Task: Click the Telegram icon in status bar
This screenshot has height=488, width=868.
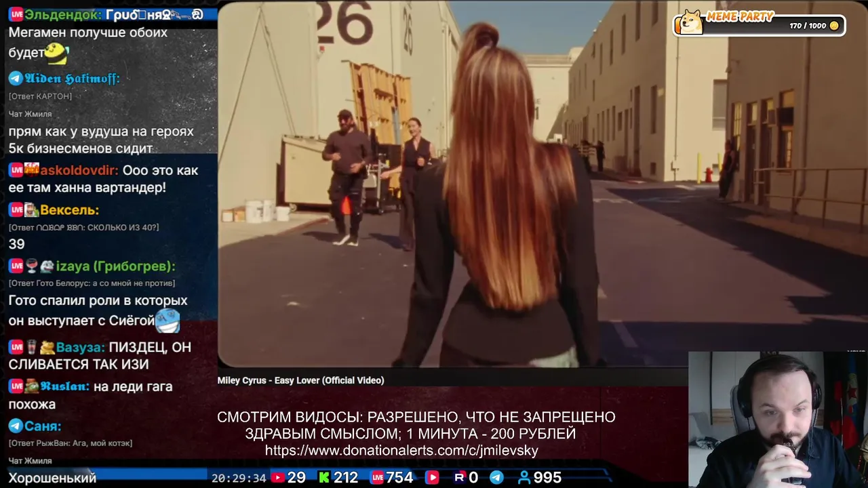Action: (496, 478)
